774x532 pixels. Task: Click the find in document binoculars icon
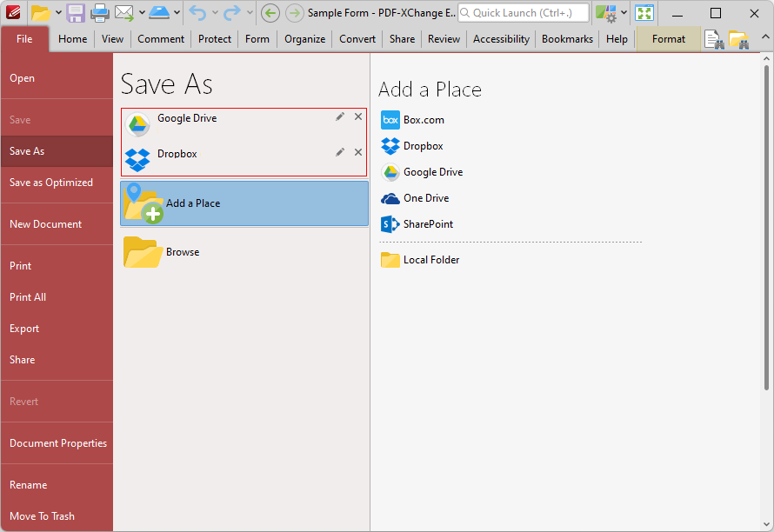point(714,39)
